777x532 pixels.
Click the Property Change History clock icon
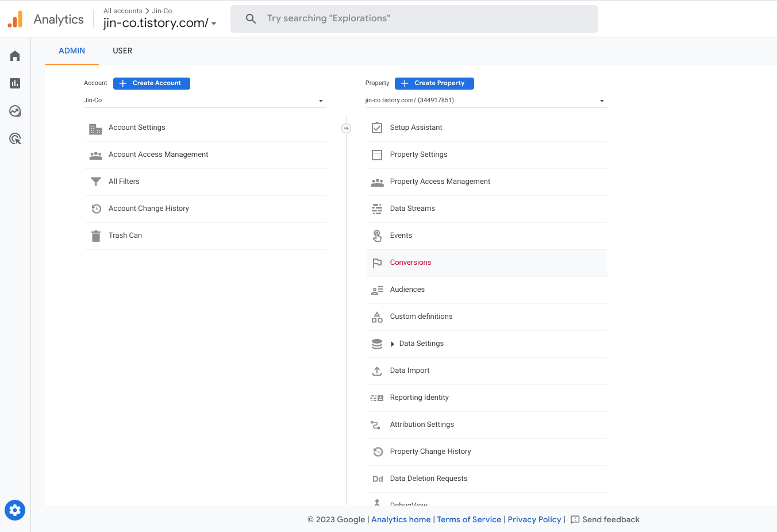click(x=378, y=452)
